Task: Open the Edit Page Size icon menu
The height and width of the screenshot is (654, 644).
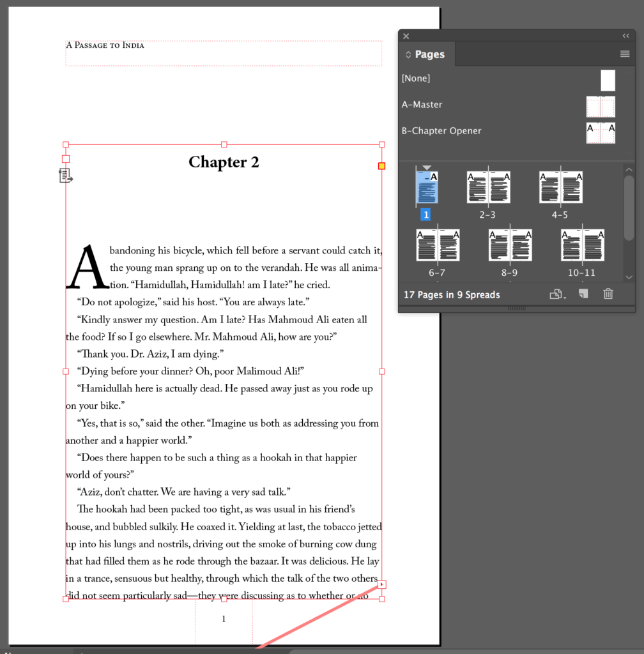Action: click(x=554, y=294)
